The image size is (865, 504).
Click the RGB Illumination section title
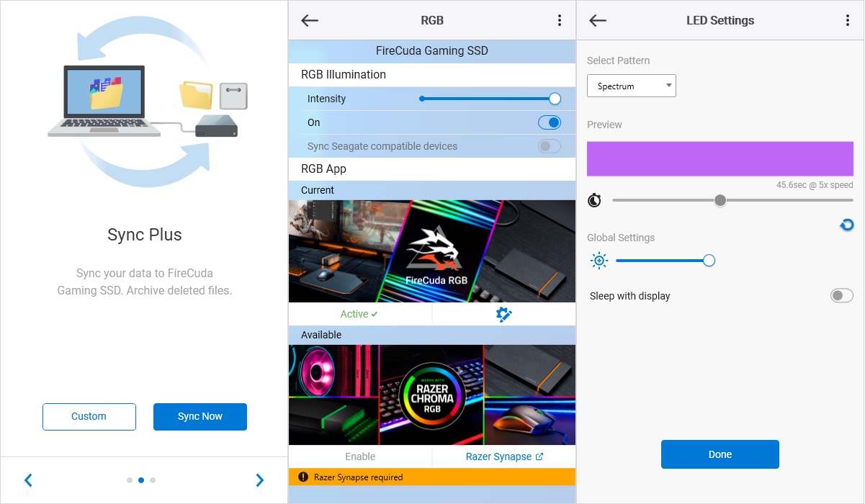[x=344, y=75]
